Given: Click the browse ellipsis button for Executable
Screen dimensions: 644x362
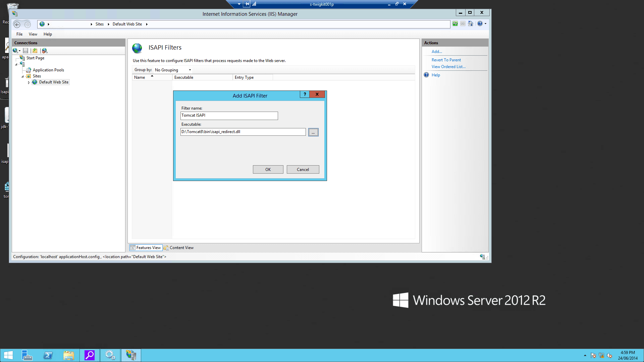Looking at the screenshot, I should (x=313, y=132).
